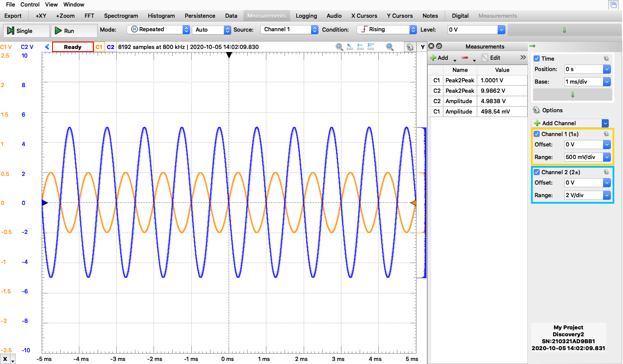This screenshot has height=364, width=623.
Task: Select the C1 Amplitude measurement row
Action: click(477, 111)
